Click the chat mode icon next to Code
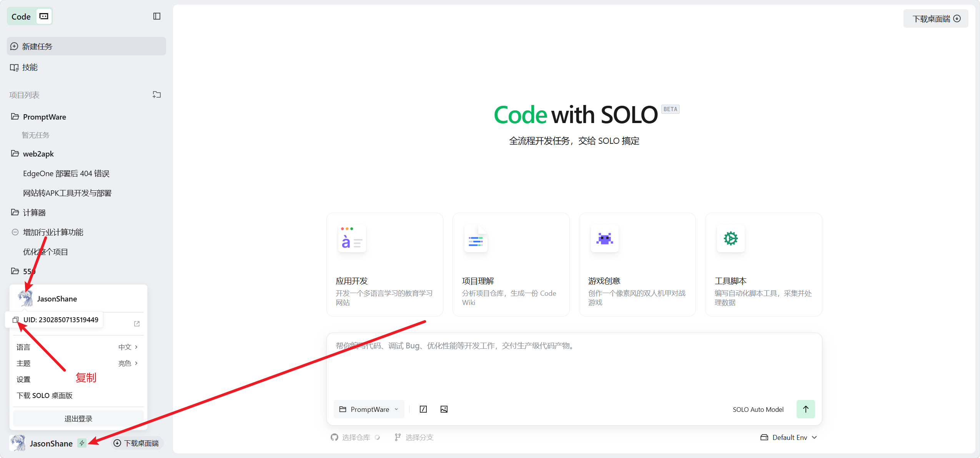The width and height of the screenshot is (980, 458). tap(44, 16)
